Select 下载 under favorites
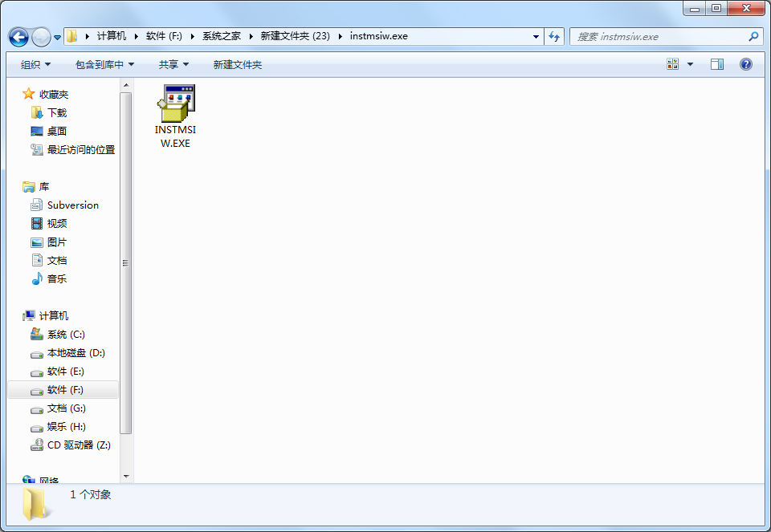Screen dimensions: 771x532 click(x=56, y=113)
